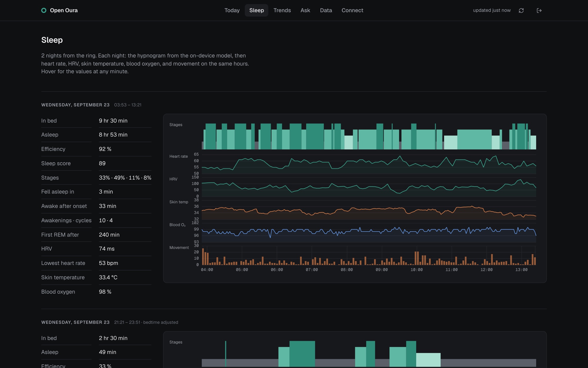The height and width of the screenshot is (368, 588).
Task: Click the Movement chart label
Action: (179, 248)
